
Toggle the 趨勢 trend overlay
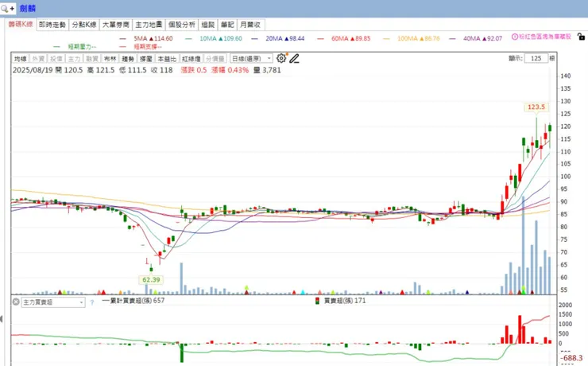pyautogui.click(x=128, y=59)
